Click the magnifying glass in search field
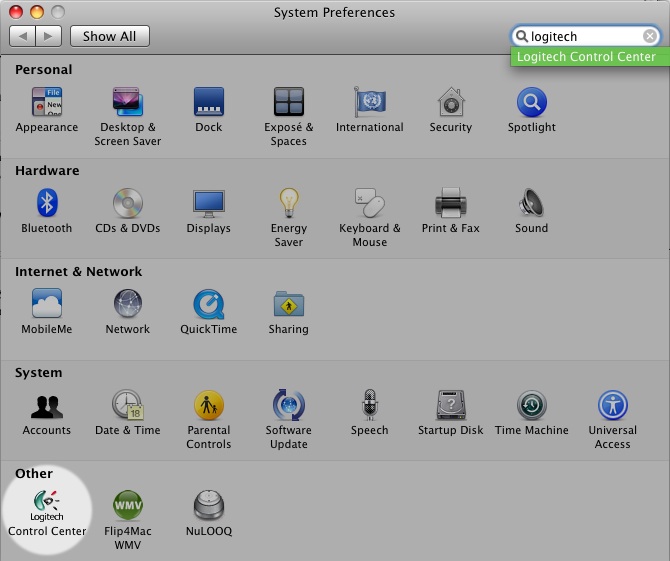Image resolution: width=670 pixels, height=561 pixels. 521,36
